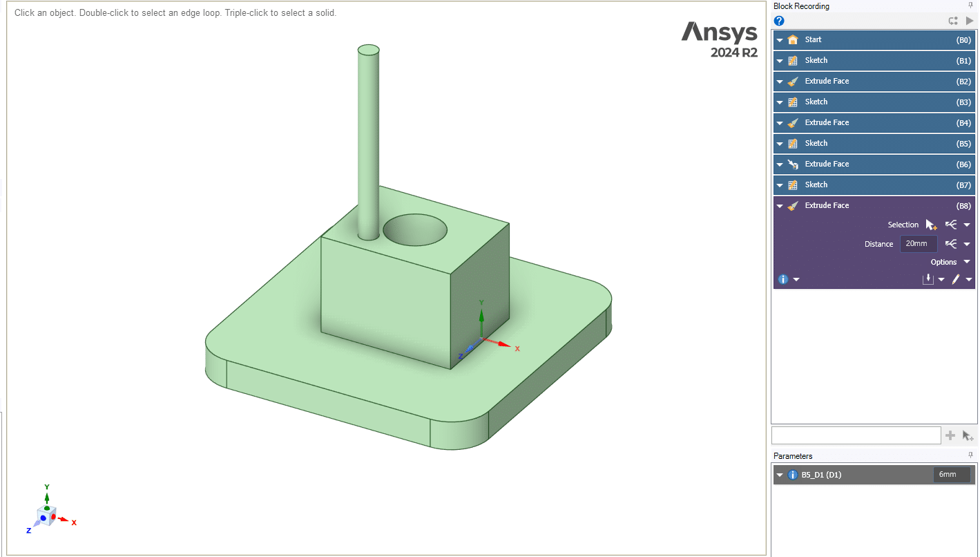Click the 6mm parameter value field

[x=951, y=475]
